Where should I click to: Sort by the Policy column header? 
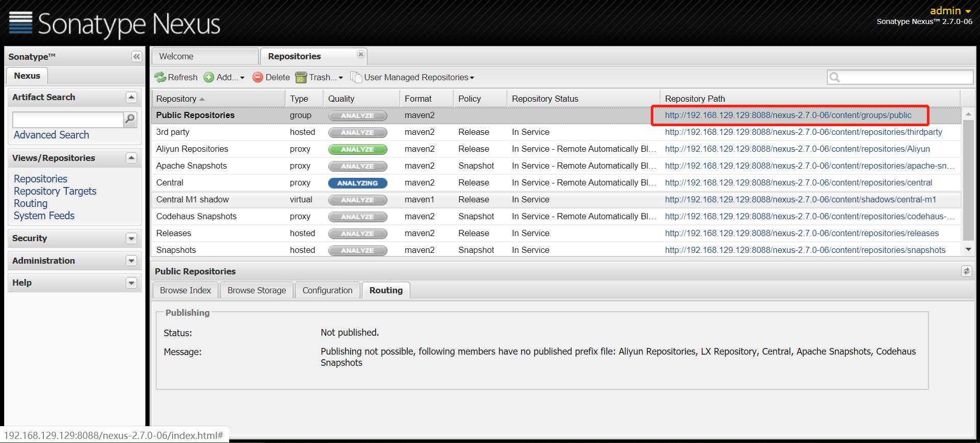[480, 99]
